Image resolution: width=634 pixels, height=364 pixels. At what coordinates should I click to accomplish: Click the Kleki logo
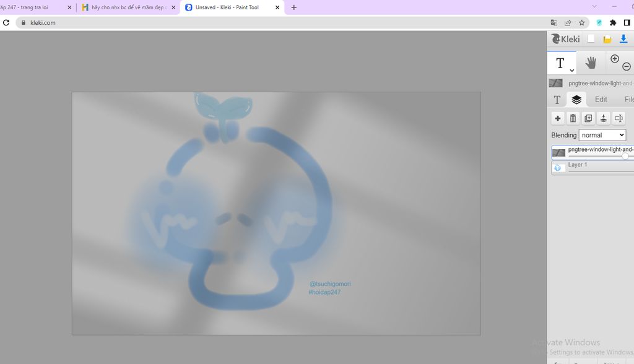tap(566, 39)
